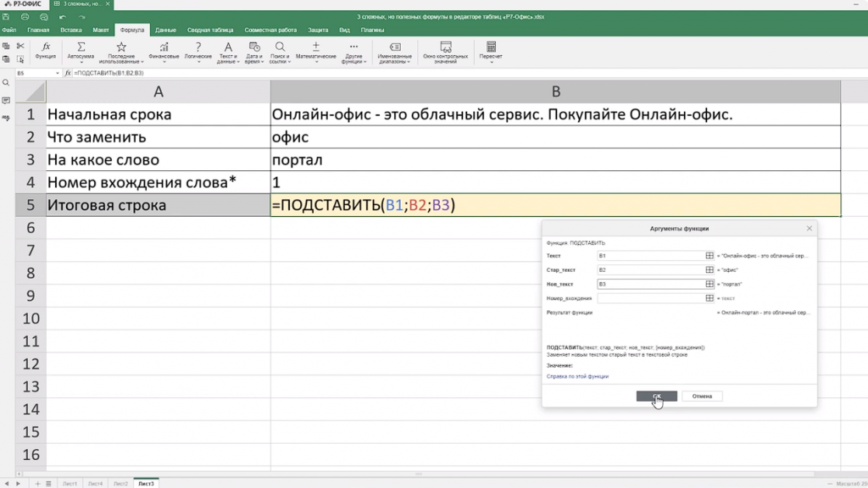868x488 pixels.
Task: Open Справка по этой функции link
Action: [577, 376]
